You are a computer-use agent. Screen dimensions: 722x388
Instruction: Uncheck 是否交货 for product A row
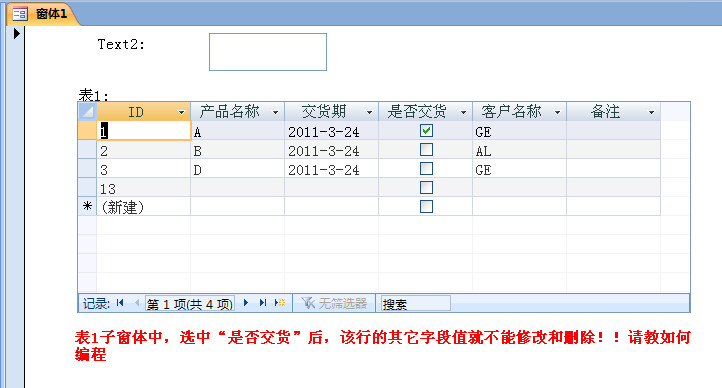pyautogui.click(x=426, y=131)
